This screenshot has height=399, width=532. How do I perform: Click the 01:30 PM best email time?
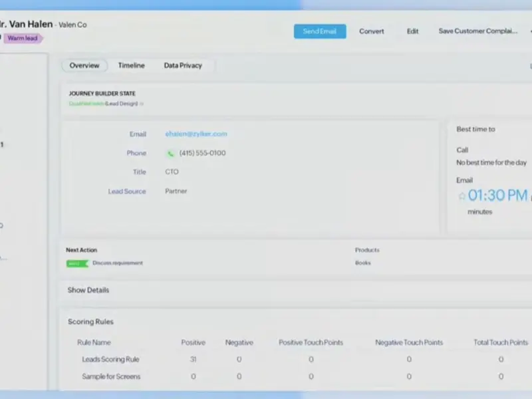click(497, 196)
